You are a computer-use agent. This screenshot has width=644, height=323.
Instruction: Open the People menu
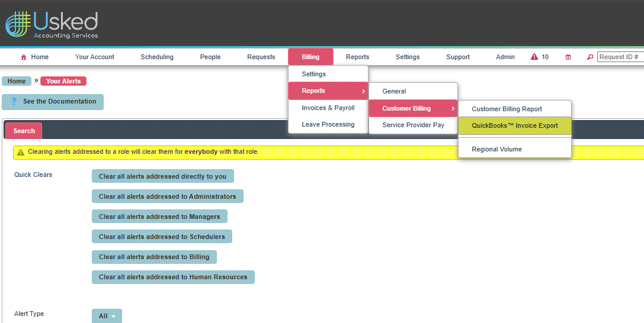pyautogui.click(x=210, y=57)
